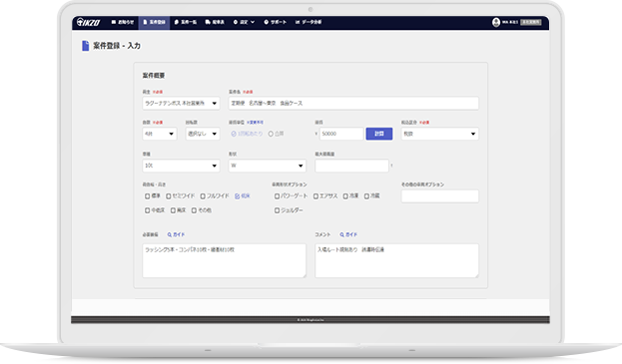Click the その他の車両オプション input field

pos(440,196)
